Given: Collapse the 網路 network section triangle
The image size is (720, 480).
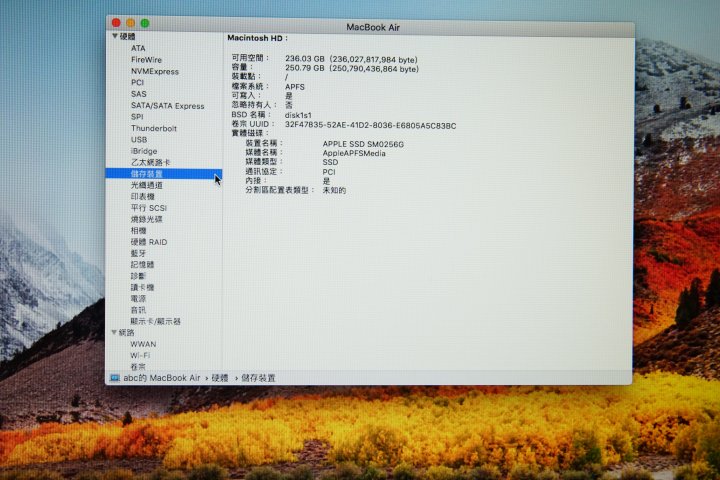Looking at the screenshot, I should (114, 332).
